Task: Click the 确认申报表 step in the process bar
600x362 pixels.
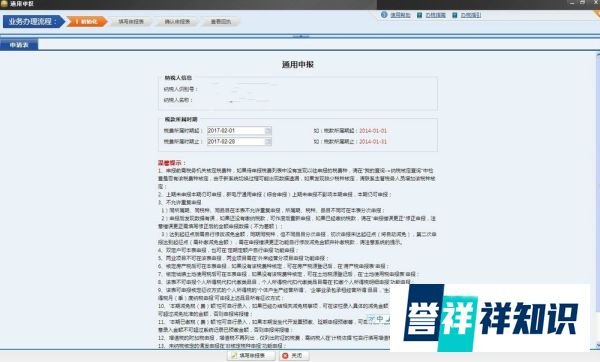Action: [177, 22]
